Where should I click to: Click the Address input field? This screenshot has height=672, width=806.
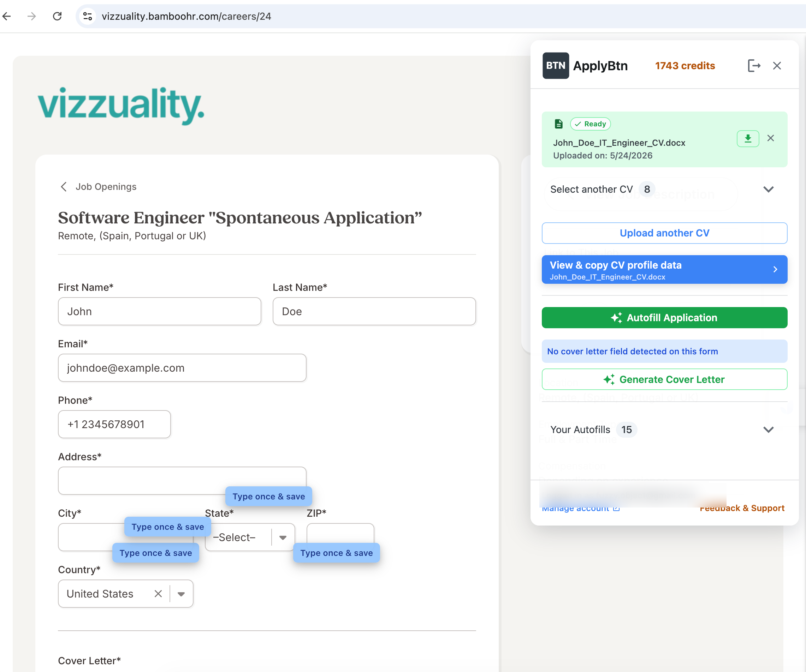182,481
